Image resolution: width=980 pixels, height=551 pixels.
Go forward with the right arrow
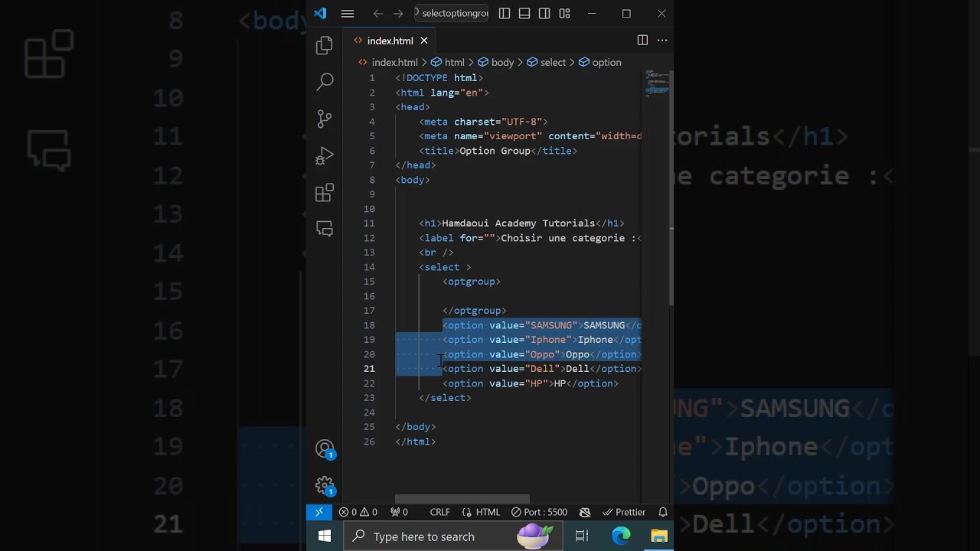coord(398,13)
